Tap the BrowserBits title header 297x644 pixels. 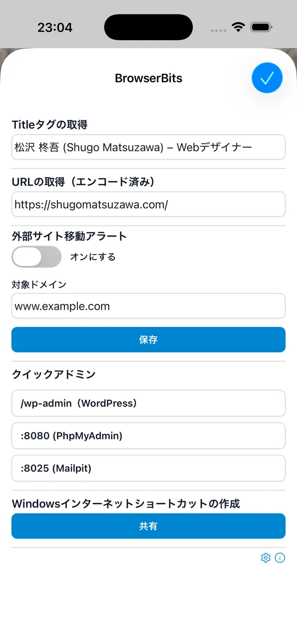point(148,78)
